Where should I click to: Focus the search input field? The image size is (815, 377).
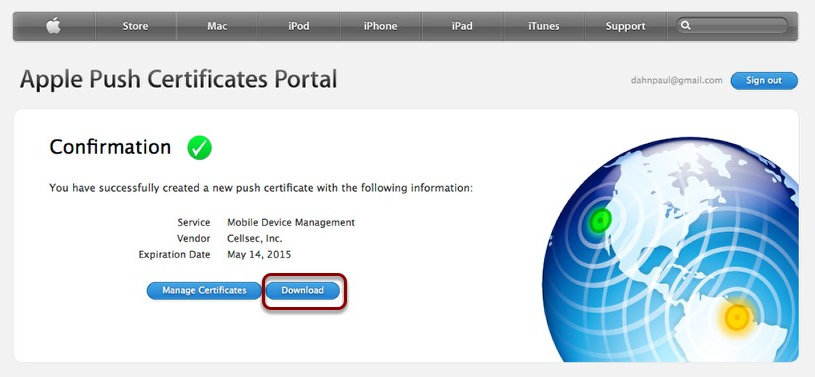point(732,25)
